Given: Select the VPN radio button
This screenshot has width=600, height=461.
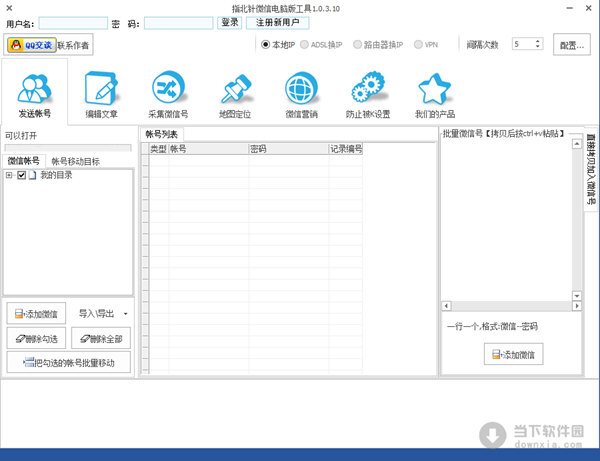Looking at the screenshot, I should click(x=418, y=44).
